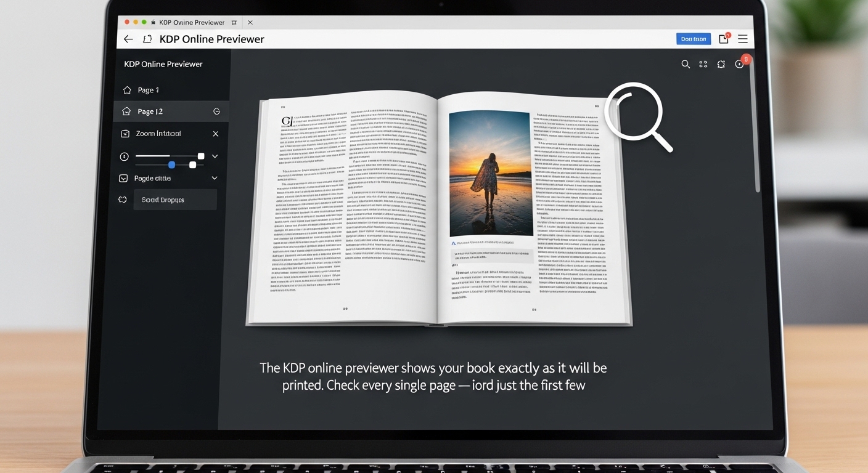
Task: Click the export icon with red badge
Action: [x=723, y=38]
